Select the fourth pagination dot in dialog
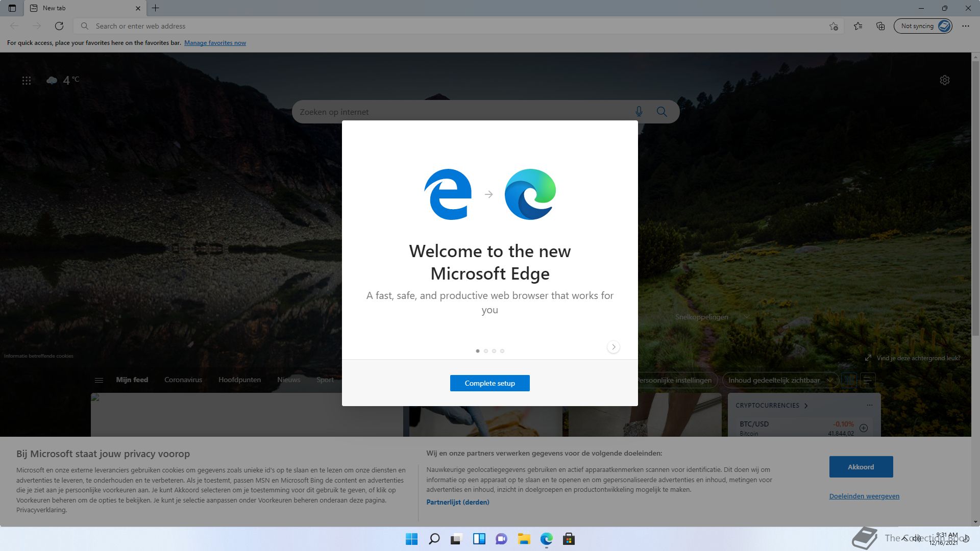 (502, 351)
